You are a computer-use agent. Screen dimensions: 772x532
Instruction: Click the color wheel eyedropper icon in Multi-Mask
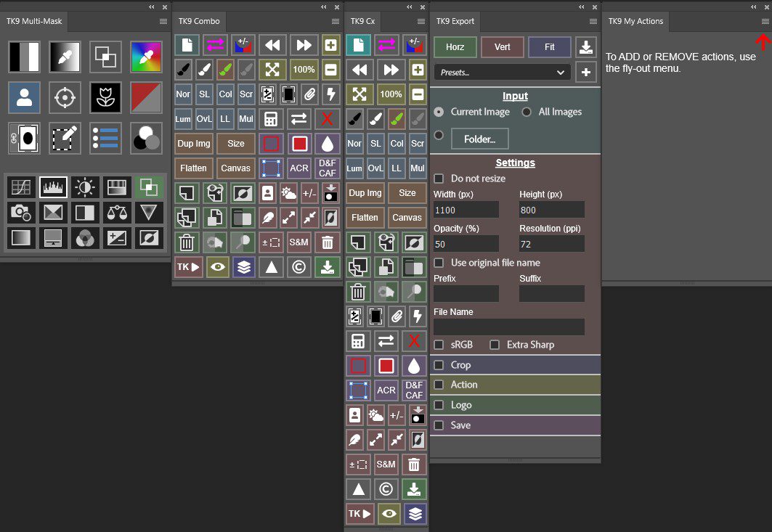pos(146,57)
